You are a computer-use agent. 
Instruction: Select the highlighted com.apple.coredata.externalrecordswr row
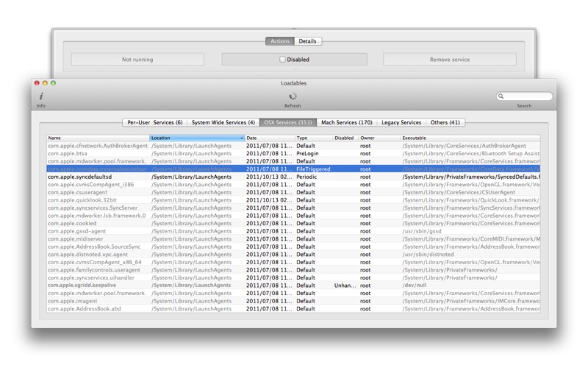click(293, 169)
